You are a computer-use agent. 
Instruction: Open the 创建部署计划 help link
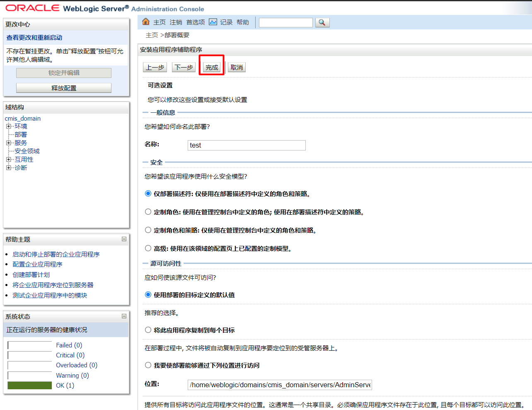point(31,275)
